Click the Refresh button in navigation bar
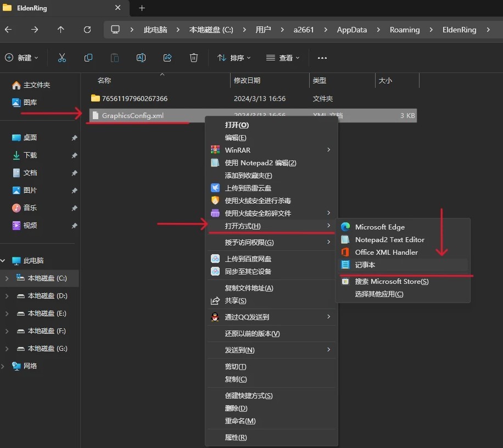 [x=87, y=30]
